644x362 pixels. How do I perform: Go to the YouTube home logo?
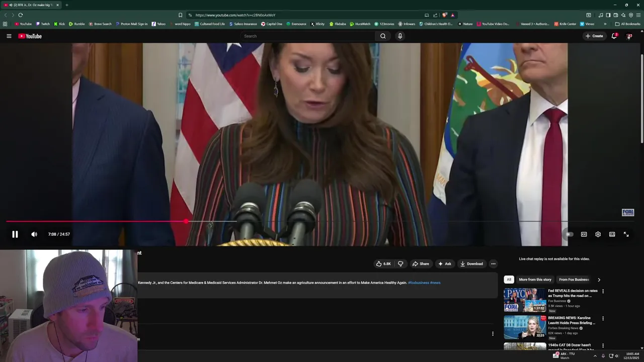point(30,36)
